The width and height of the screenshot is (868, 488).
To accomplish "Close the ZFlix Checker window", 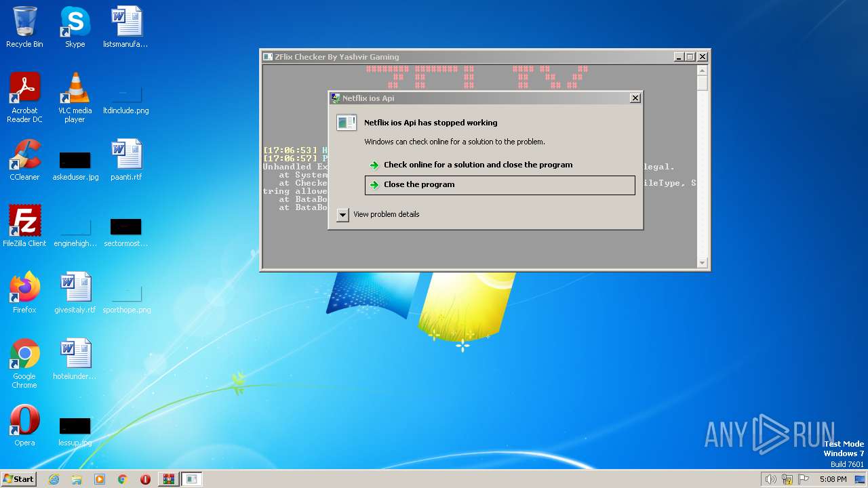I will 703,57.
